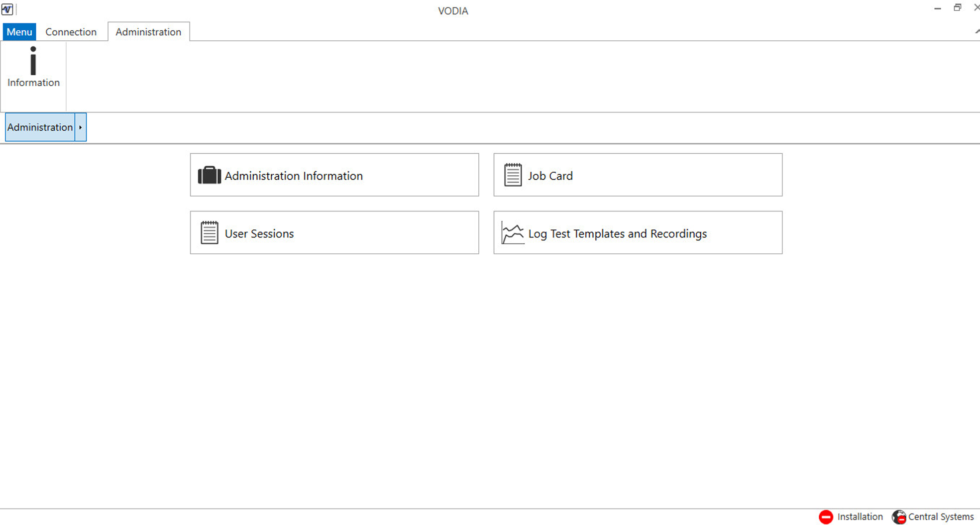
Task: Open the User Sessions tile
Action: coord(334,233)
